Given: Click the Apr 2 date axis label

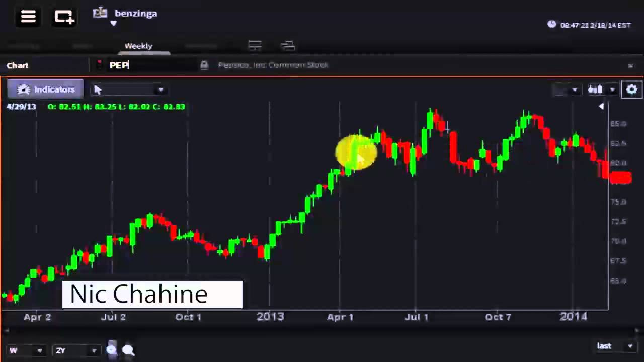Looking at the screenshot, I should click(37, 317).
